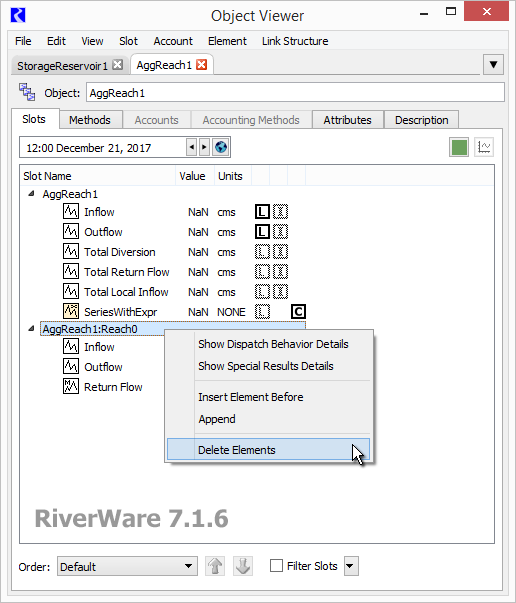The height and width of the screenshot is (603, 516).
Task: Click the plot icon near top right
Action: [484, 147]
